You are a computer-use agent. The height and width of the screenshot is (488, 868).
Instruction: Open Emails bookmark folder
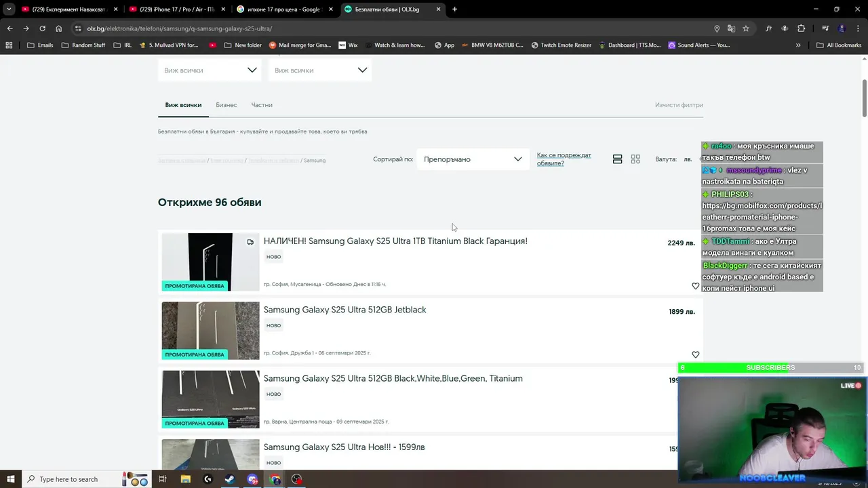(40, 45)
